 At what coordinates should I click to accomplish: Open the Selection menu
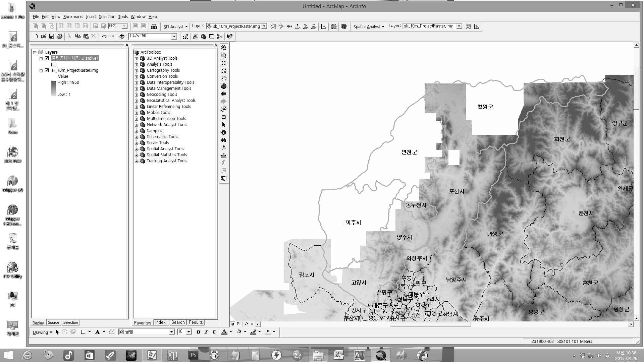(107, 16)
